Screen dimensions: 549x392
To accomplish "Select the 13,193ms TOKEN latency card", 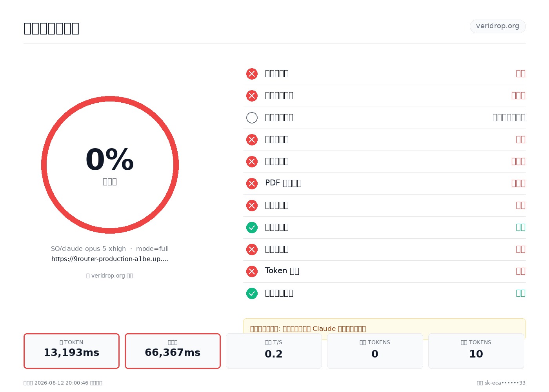I will (71, 351).
